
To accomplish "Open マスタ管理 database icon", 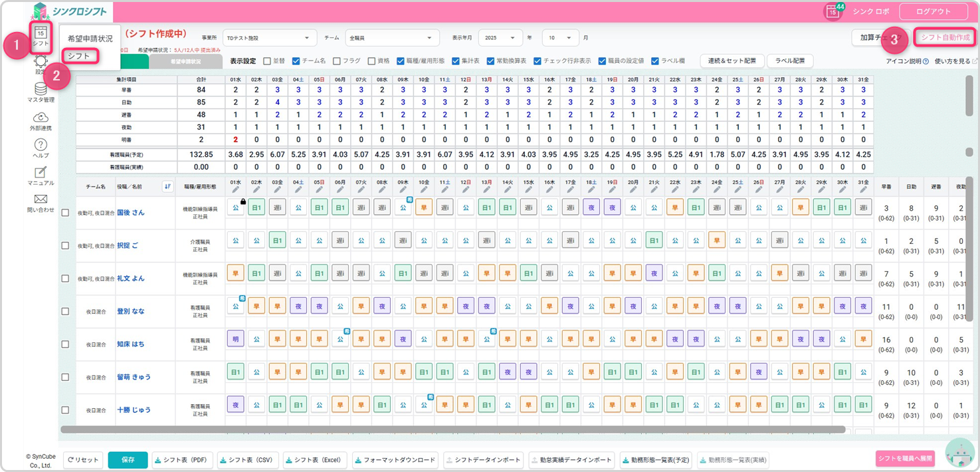I will [x=41, y=88].
